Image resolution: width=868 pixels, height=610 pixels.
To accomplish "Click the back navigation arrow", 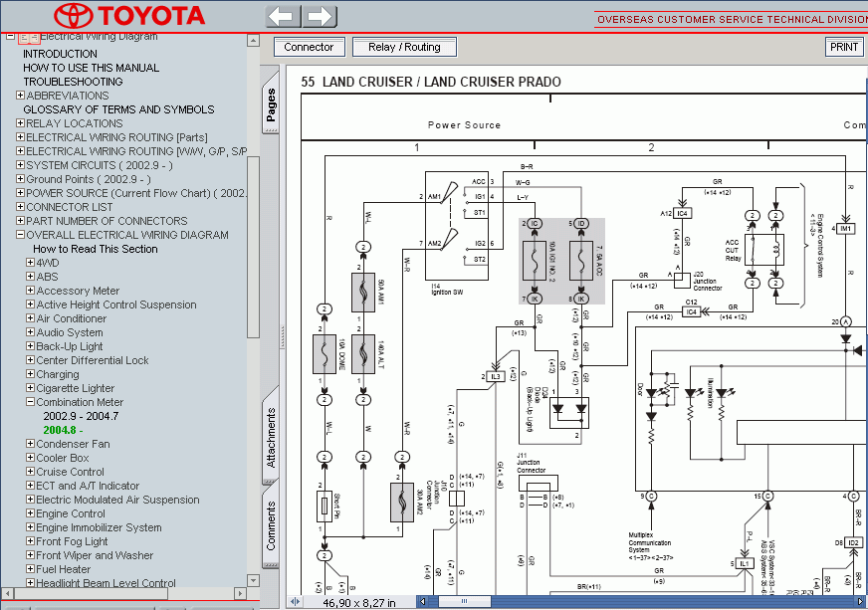I will (283, 16).
